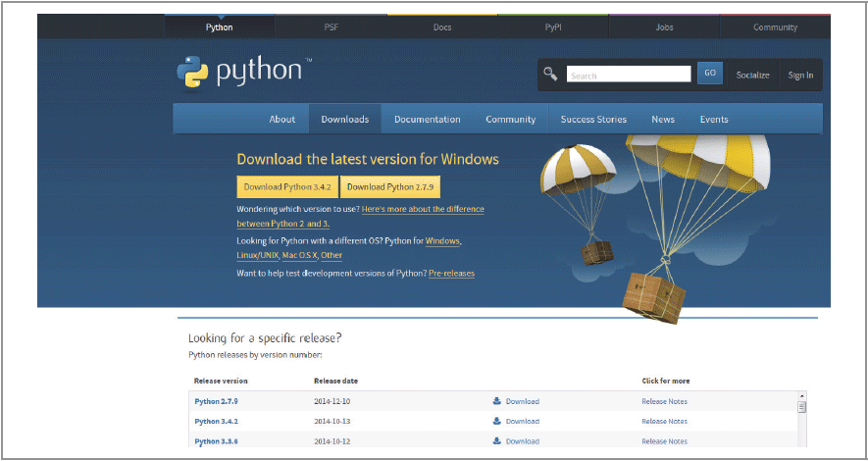
Task: Click download icon in Python 3.4.2 row
Action: pyautogui.click(x=496, y=421)
